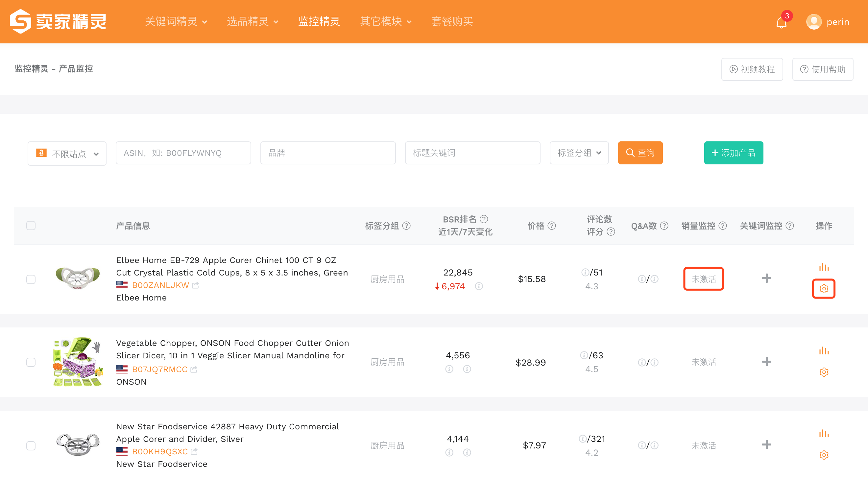Add keyword monitoring for Elbee Home product
Screen dimensions: 868x480
pos(767,278)
